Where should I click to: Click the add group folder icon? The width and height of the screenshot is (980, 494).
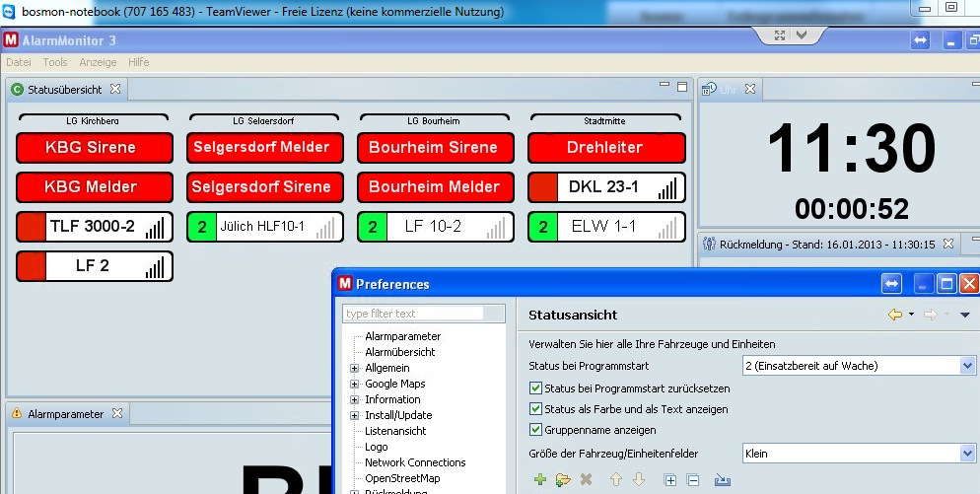pos(563,480)
